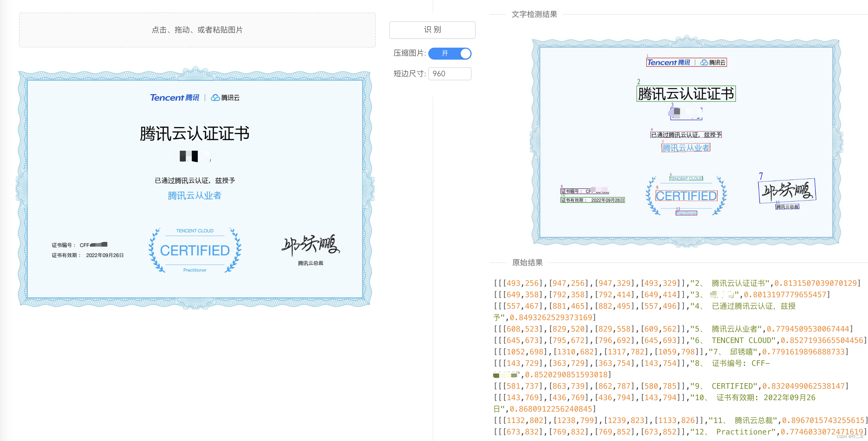Click the raw result row "11、 腾讯云总裁"
This screenshot has width=868, height=441.
click(680, 421)
